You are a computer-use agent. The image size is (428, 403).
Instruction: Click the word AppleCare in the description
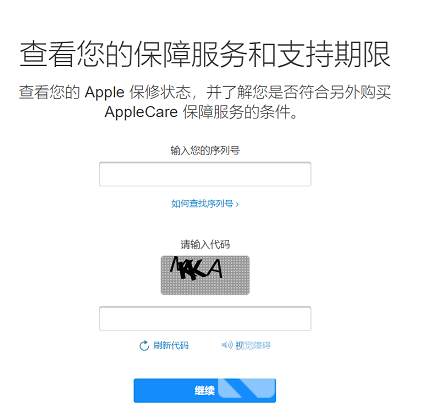point(141,112)
